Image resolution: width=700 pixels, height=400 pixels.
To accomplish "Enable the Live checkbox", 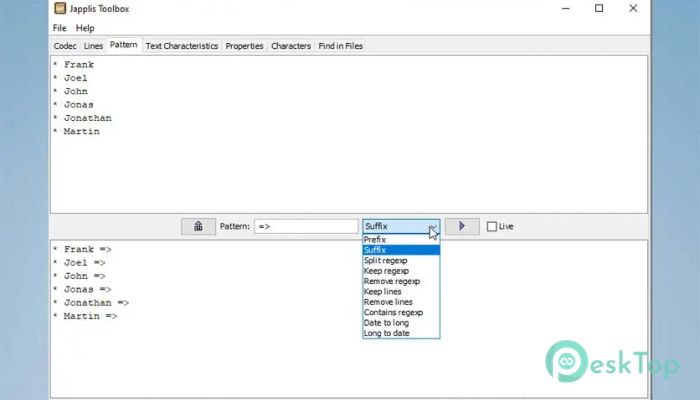I will point(492,226).
